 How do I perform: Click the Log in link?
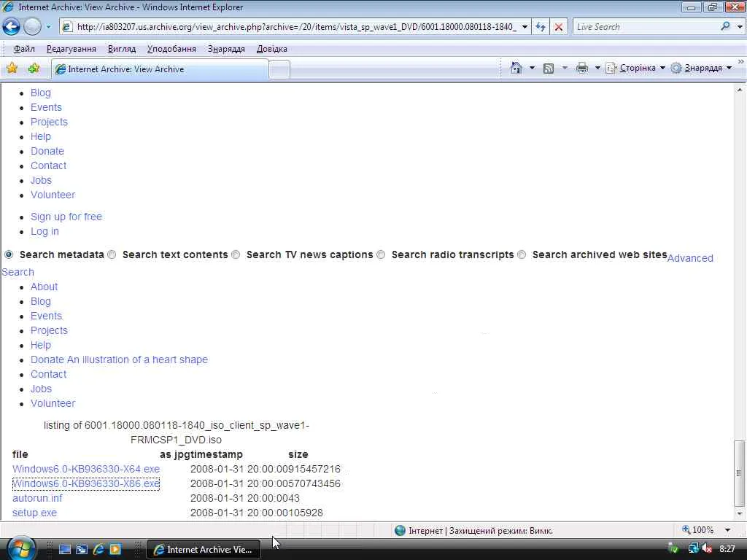pos(44,231)
